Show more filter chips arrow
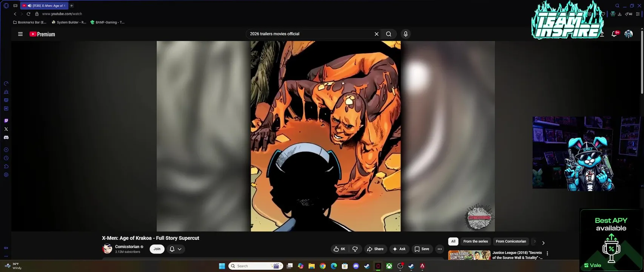The width and height of the screenshot is (644, 272). [543, 243]
